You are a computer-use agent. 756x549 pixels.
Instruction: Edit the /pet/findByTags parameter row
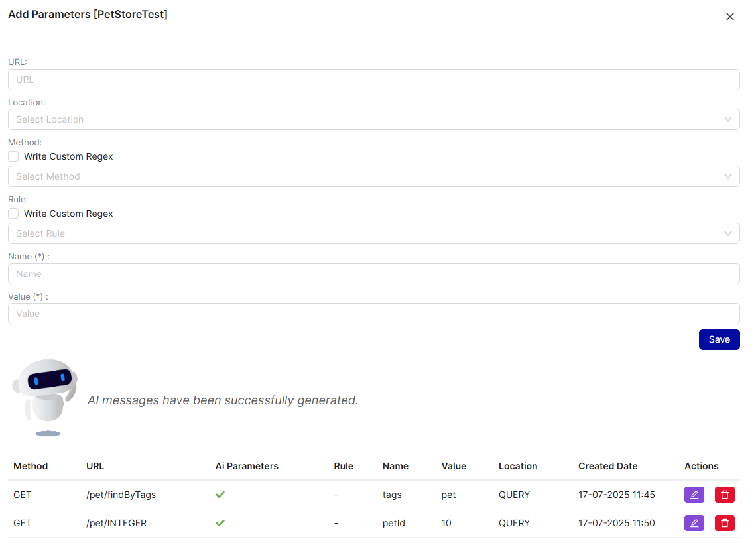[x=694, y=495]
